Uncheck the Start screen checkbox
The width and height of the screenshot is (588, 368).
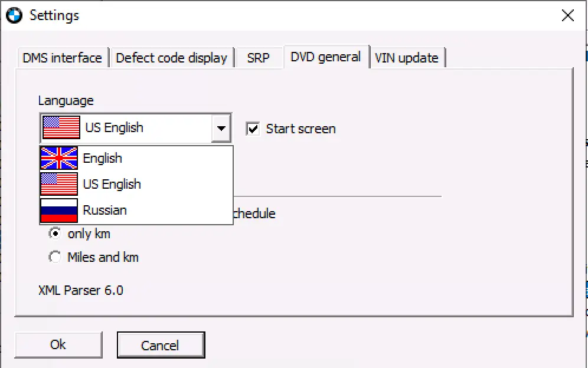point(253,129)
